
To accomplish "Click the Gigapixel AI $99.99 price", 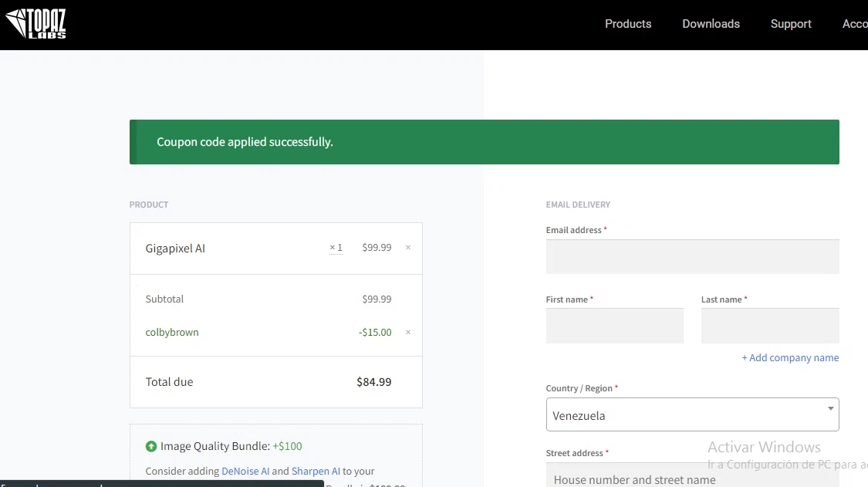I will pos(377,248).
